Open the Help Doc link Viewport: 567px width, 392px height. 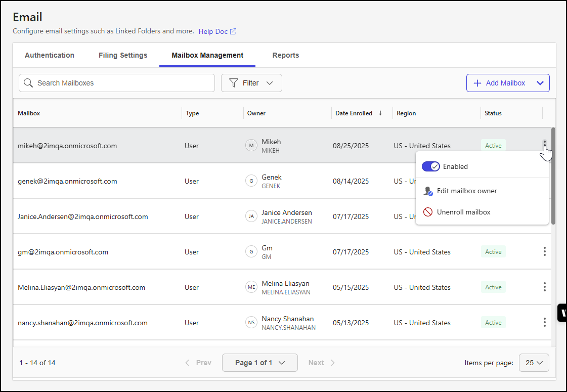213,31
